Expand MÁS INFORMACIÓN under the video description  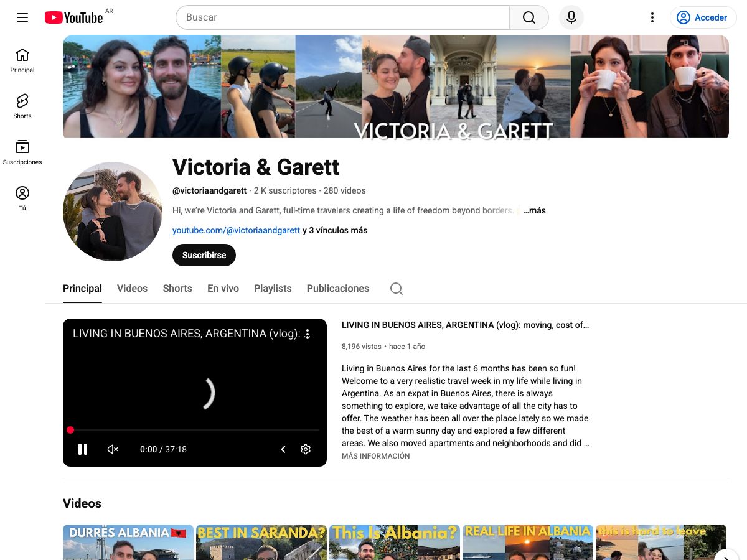click(375, 455)
